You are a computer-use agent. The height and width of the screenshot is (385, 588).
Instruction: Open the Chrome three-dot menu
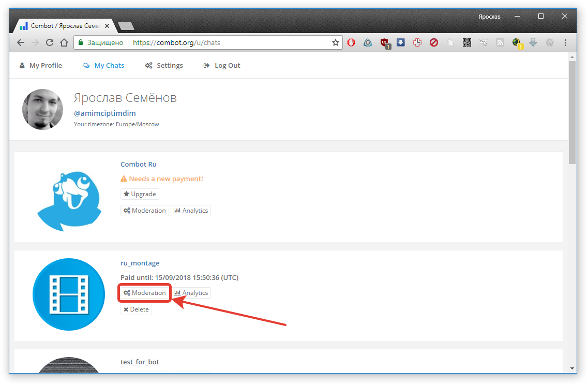(565, 42)
